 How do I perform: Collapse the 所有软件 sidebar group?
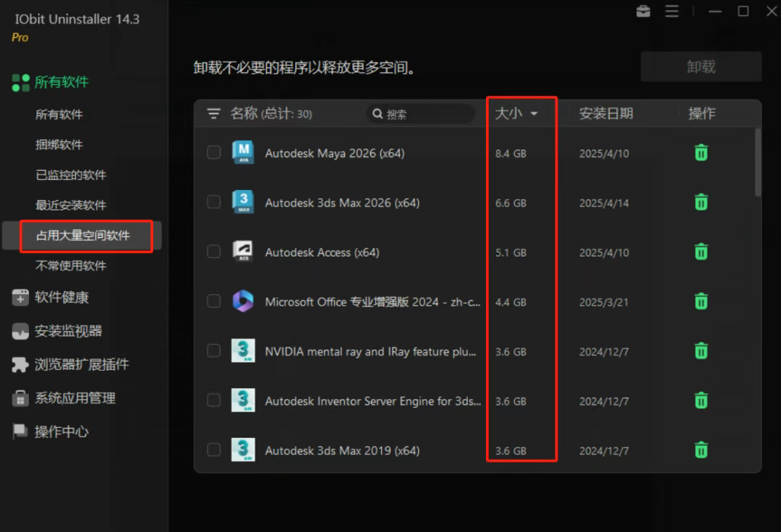[61, 82]
